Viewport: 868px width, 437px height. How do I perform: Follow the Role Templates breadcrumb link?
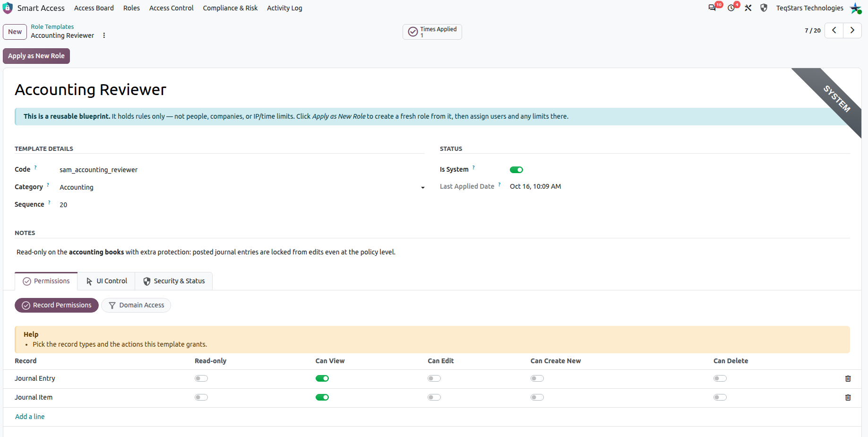point(52,26)
